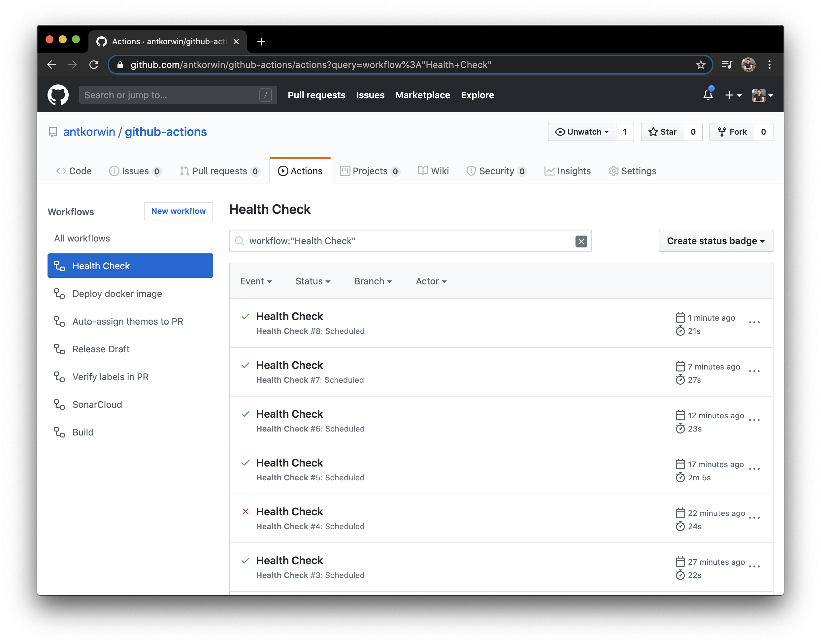Click the Release Draft workflow icon
Viewport: 821px width, 644px height.
click(x=59, y=348)
